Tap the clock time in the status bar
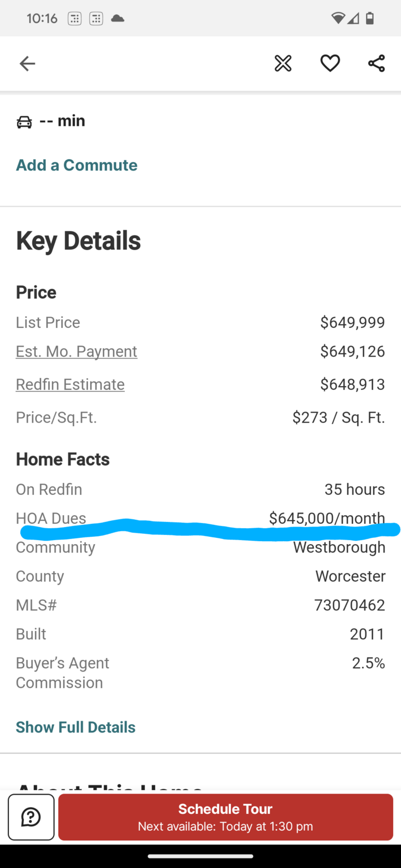This screenshot has width=401, height=868. click(42, 18)
